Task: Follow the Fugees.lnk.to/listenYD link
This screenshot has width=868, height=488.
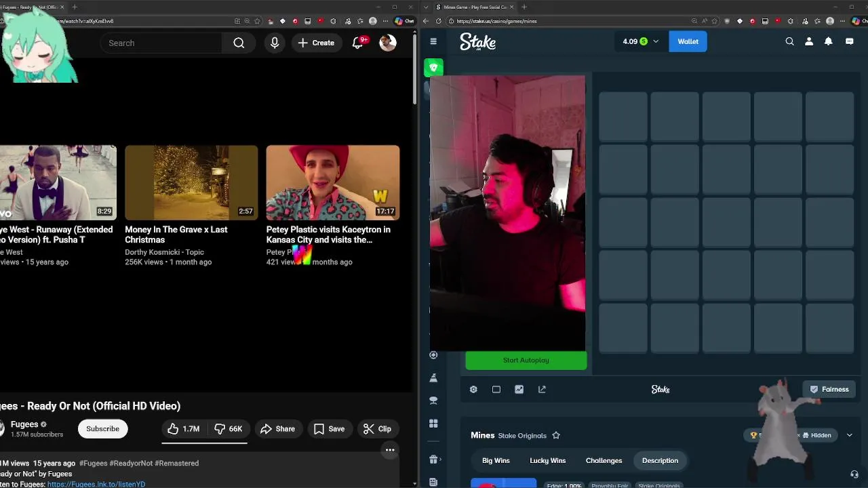Action: [x=96, y=484]
